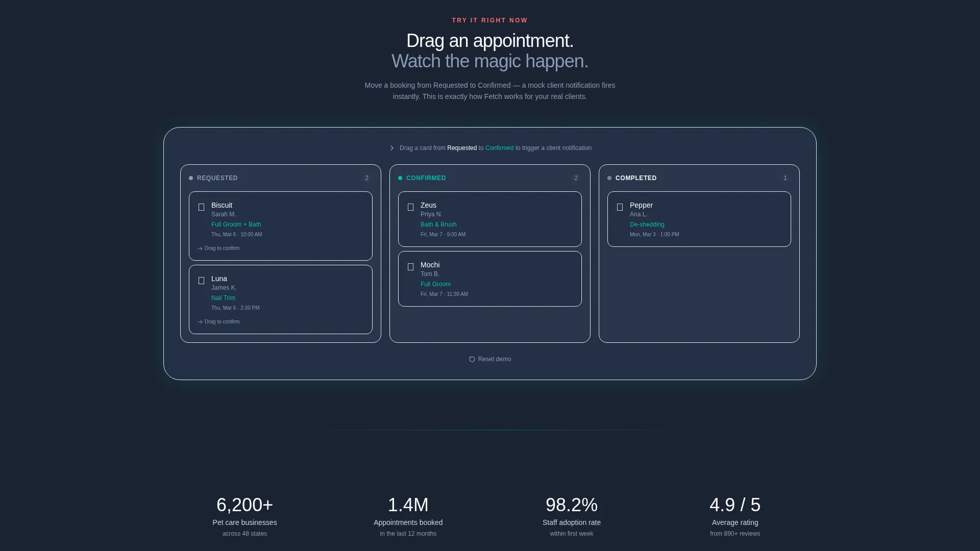Click the Pepper appointment card

point(699,219)
